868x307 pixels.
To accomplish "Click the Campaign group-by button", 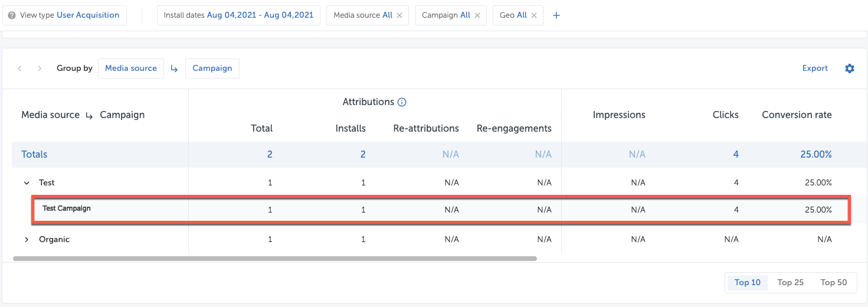I will pos(212,68).
